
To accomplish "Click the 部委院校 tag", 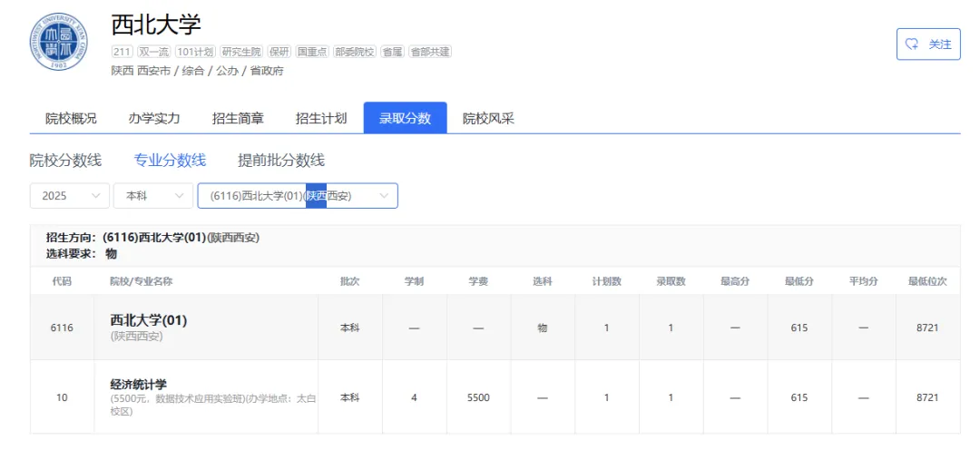I will click(x=355, y=52).
